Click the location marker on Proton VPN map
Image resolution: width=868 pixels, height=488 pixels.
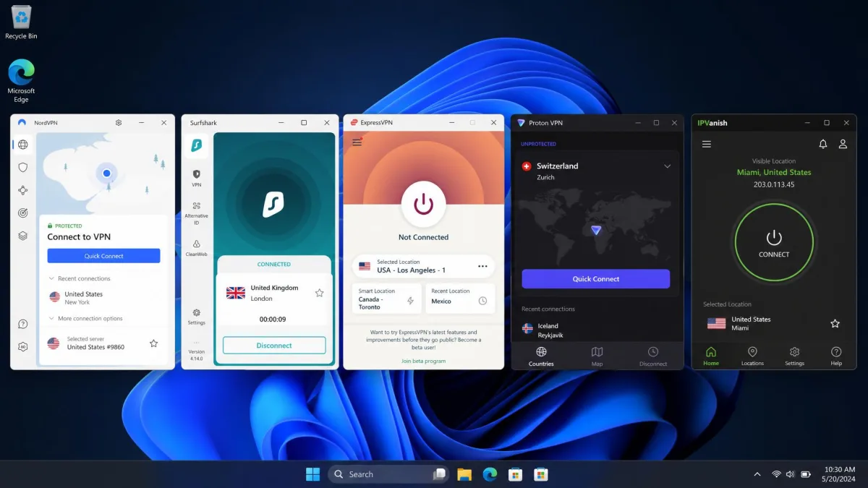tap(596, 230)
